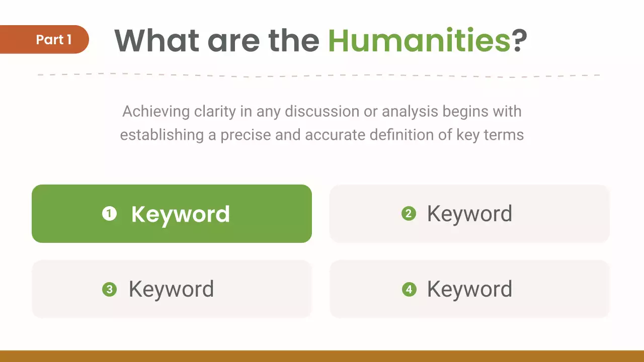Screen dimensions: 644x362
Task: Click the Keyword label beside number 2
Action: click(x=469, y=214)
